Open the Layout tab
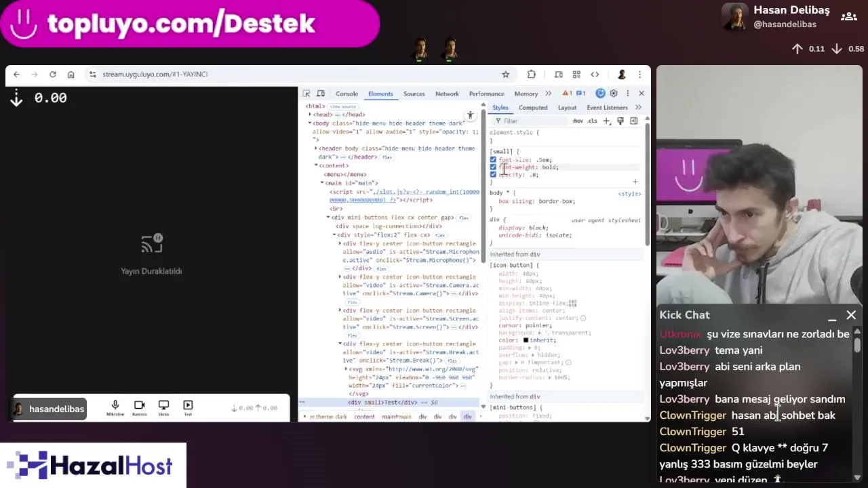 pos(567,108)
